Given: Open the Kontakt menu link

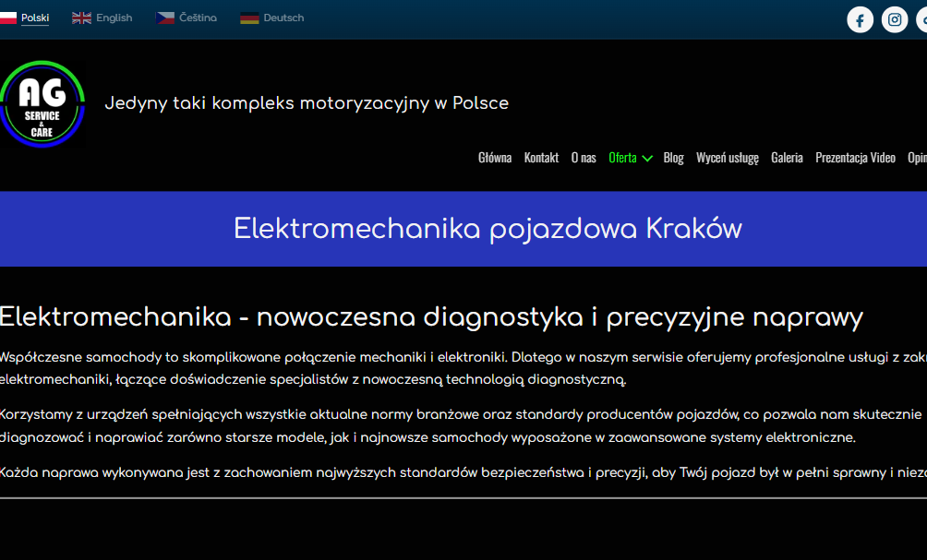Looking at the screenshot, I should [541, 158].
